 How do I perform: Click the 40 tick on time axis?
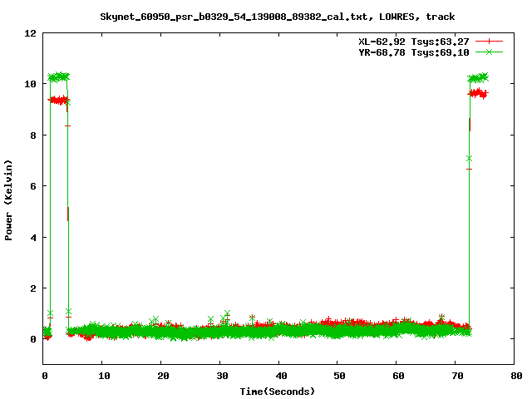(x=280, y=376)
